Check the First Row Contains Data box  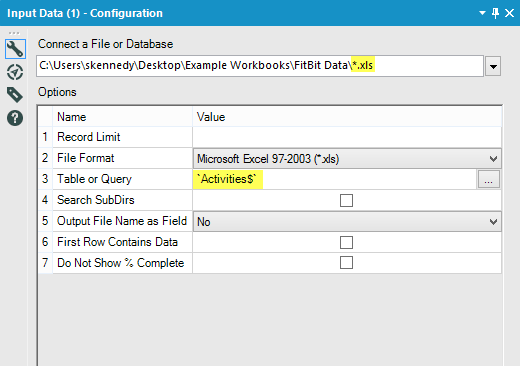pos(346,242)
